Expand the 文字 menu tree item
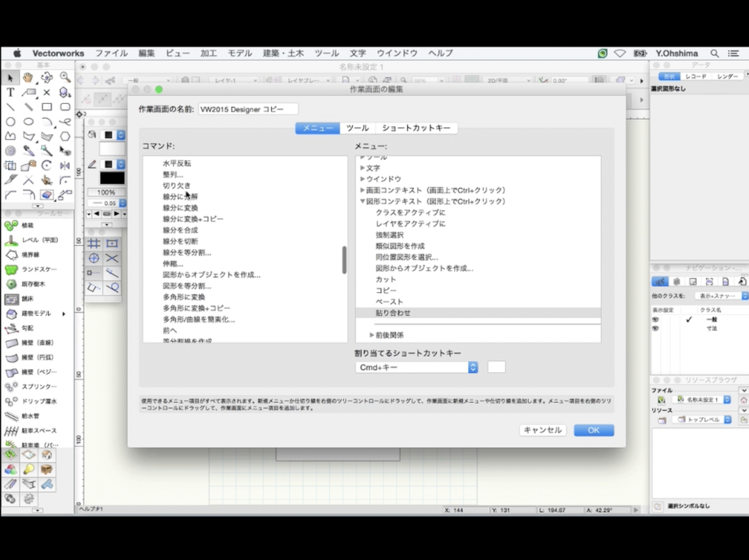 [362, 168]
